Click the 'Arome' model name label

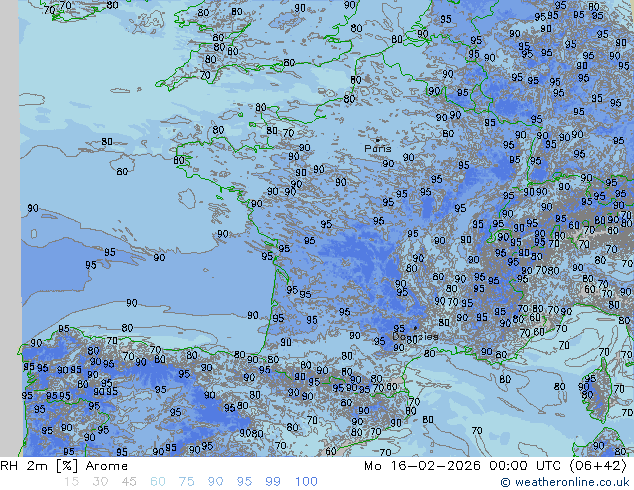coord(107,466)
